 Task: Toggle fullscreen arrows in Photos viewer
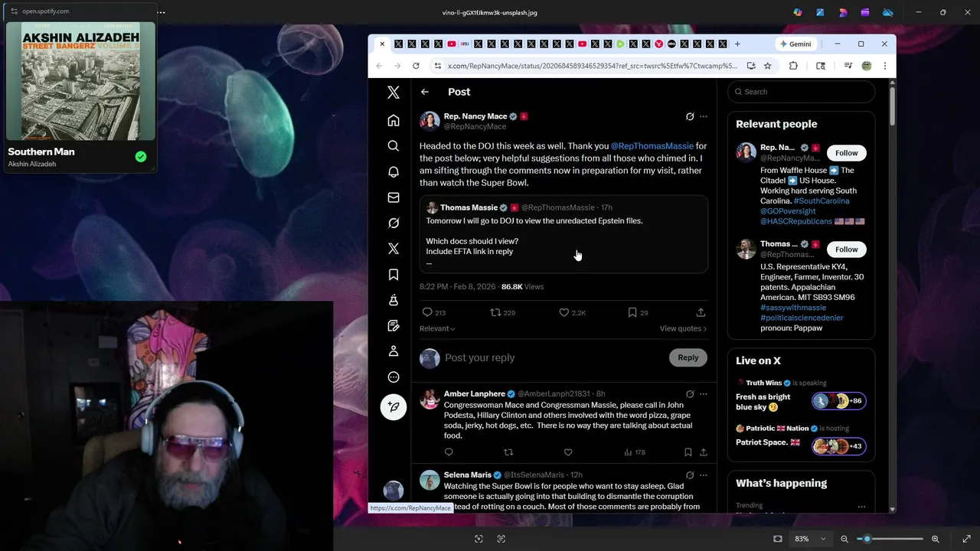tap(966, 539)
